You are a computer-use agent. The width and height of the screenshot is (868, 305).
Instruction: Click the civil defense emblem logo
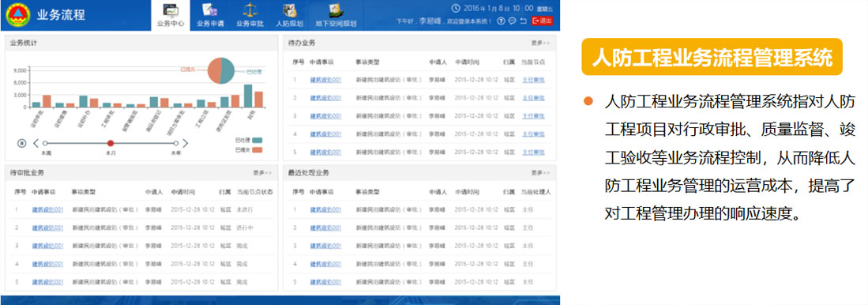18,15
